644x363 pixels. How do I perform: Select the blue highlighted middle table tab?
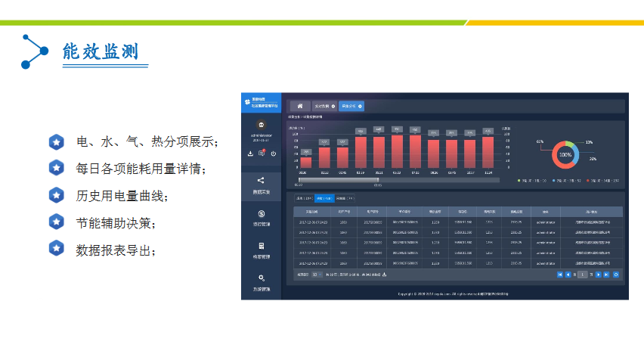click(x=324, y=198)
